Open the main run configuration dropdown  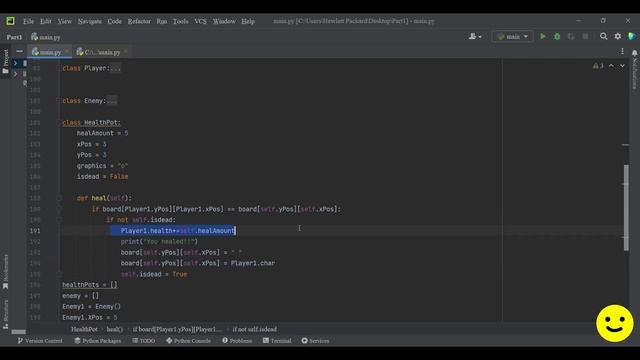pyautogui.click(x=512, y=36)
